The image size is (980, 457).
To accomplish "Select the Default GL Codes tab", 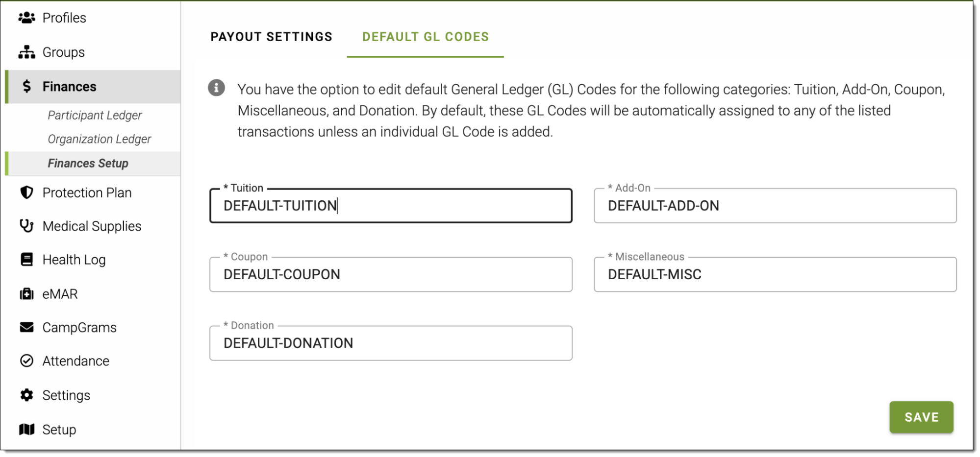I will pyautogui.click(x=425, y=37).
